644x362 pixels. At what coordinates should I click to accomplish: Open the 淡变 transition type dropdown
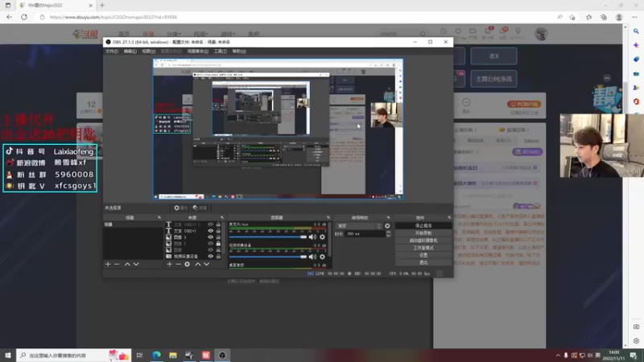coord(359,226)
